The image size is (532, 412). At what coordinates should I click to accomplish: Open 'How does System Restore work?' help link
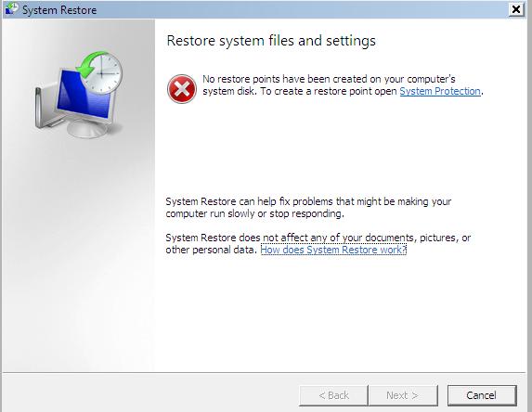333,250
